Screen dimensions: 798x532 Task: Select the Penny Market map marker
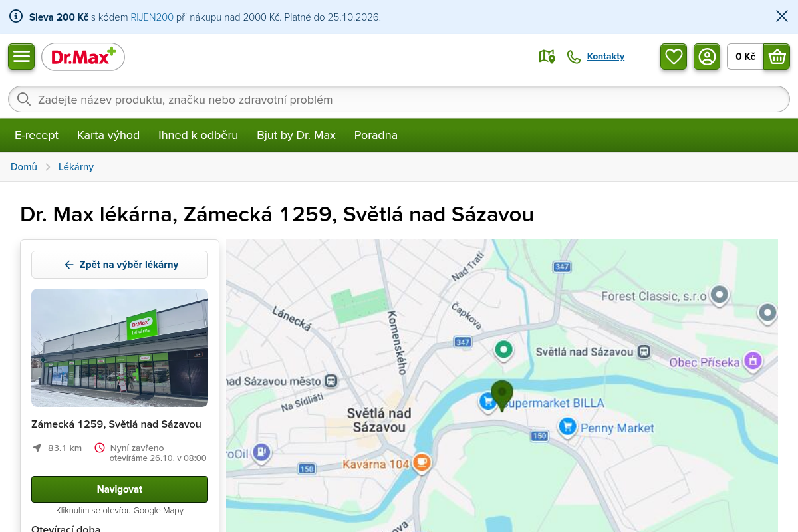567,426
